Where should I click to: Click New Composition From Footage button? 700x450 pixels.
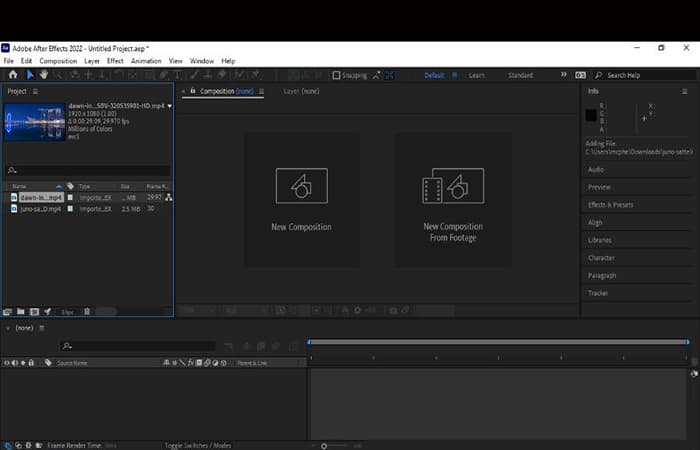coord(453,200)
